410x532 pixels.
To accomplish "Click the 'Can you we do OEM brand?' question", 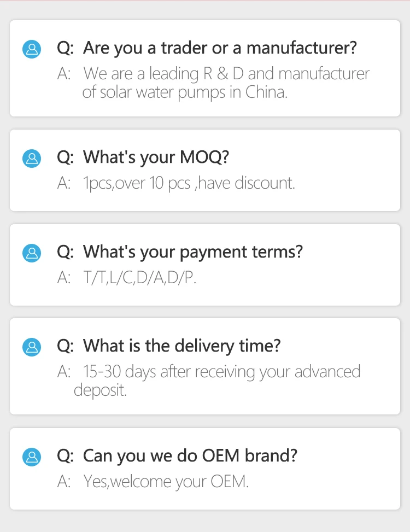I will pyautogui.click(x=190, y=455).
